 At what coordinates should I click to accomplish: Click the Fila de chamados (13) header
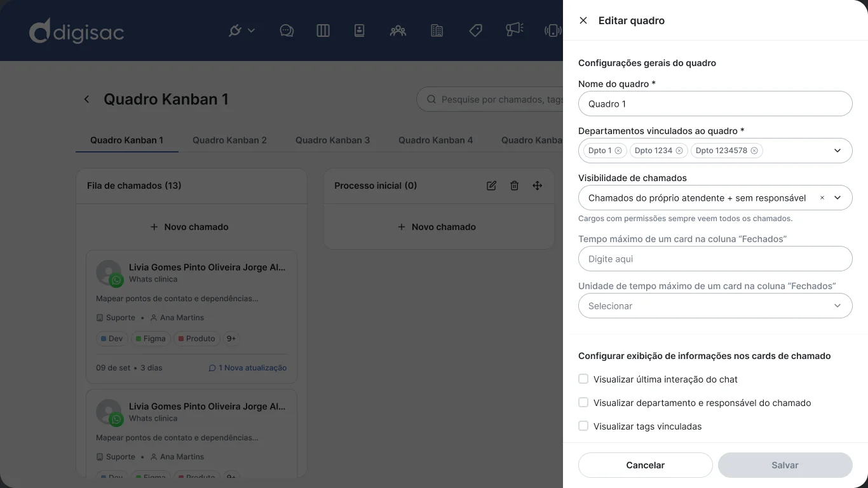(x=134, y=186)
